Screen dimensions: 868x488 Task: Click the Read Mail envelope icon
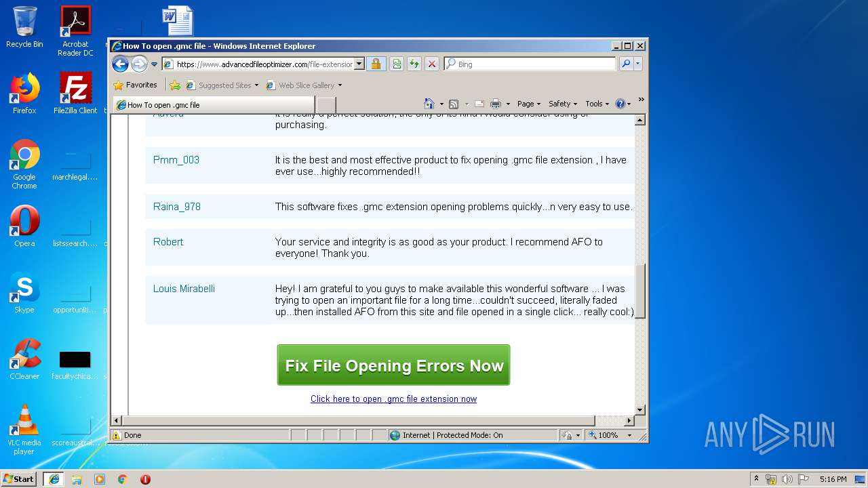coord(479,104)
